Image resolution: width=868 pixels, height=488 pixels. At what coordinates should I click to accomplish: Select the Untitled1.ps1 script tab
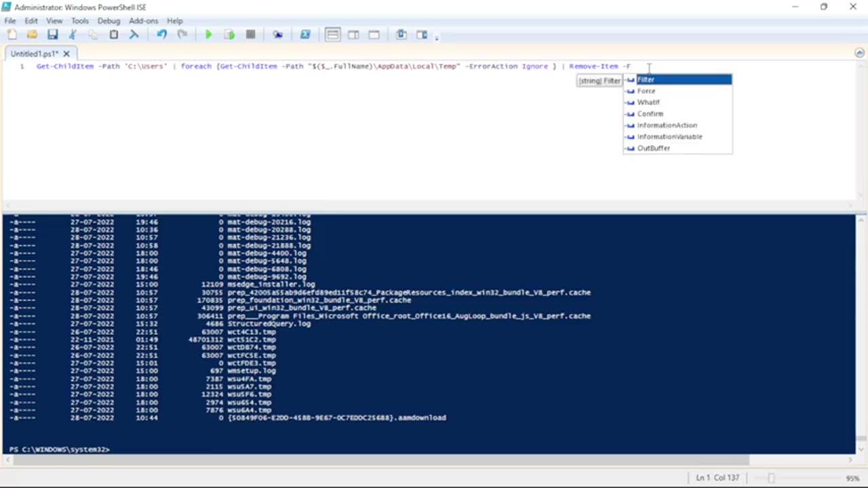(x=34, y=54)
